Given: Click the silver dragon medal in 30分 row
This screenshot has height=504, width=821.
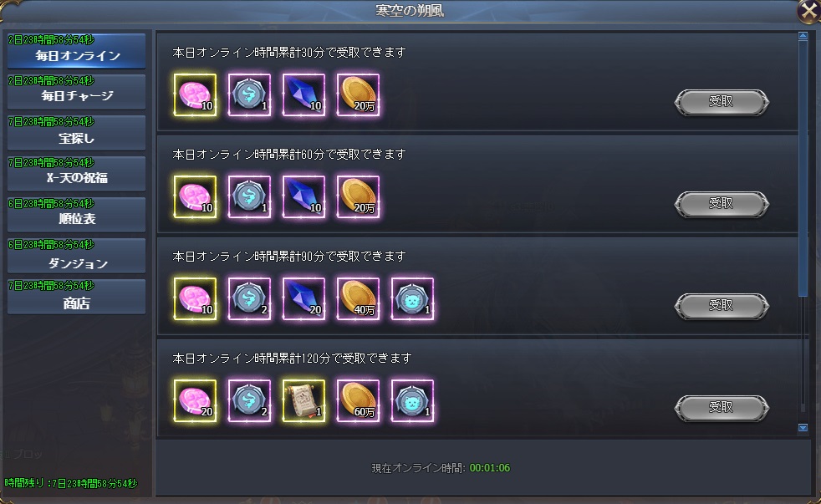Looking at the screenshot, I should pyautogui.click(x=249, y=94).
